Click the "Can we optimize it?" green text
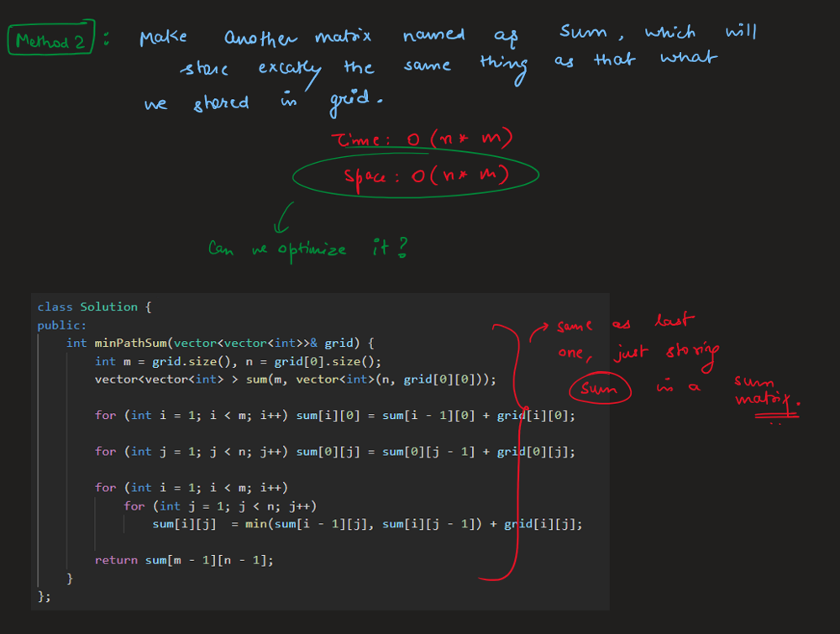 (x=307, y=249)
